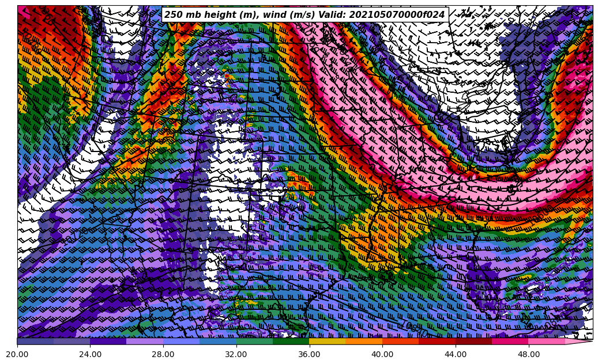The height and width of the screenshot is (364, 598).
Task: Click the 36.00 colorbar tick label
Action: pyautogui.click(x=309, y=354)
